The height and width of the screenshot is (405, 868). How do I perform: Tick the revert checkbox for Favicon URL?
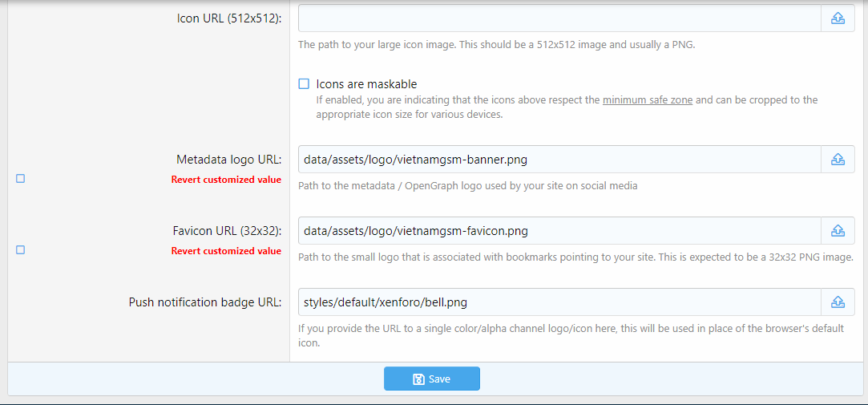[x=21, y=250]
